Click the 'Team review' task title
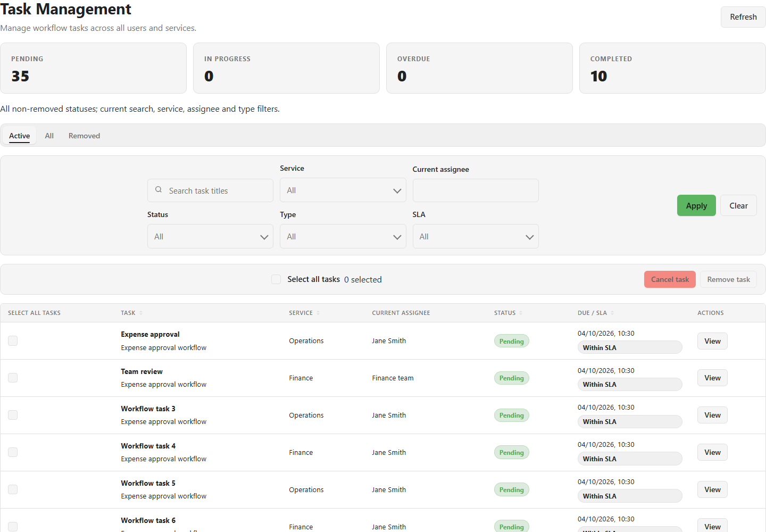 click(141, 371)
